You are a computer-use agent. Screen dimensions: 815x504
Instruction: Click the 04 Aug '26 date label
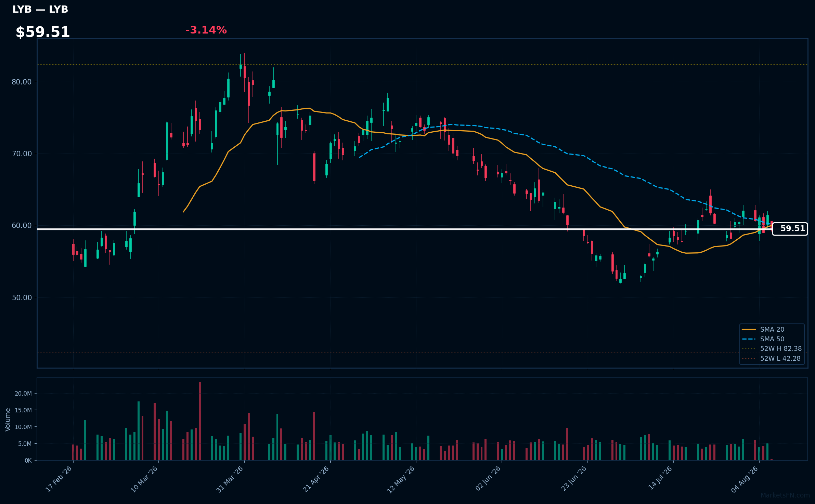745,479
